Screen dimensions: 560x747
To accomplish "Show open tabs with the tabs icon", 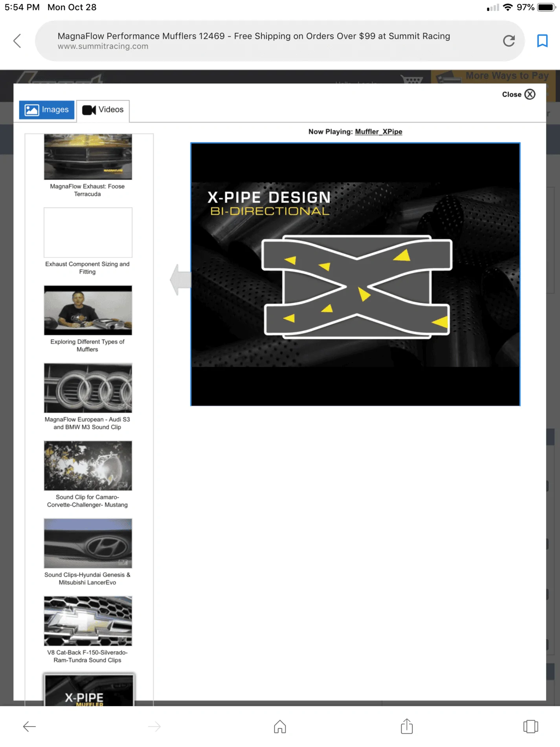I will click(531, 727).
